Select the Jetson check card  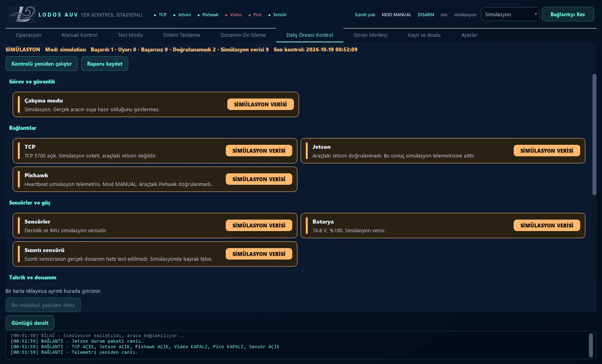(443, 151)
